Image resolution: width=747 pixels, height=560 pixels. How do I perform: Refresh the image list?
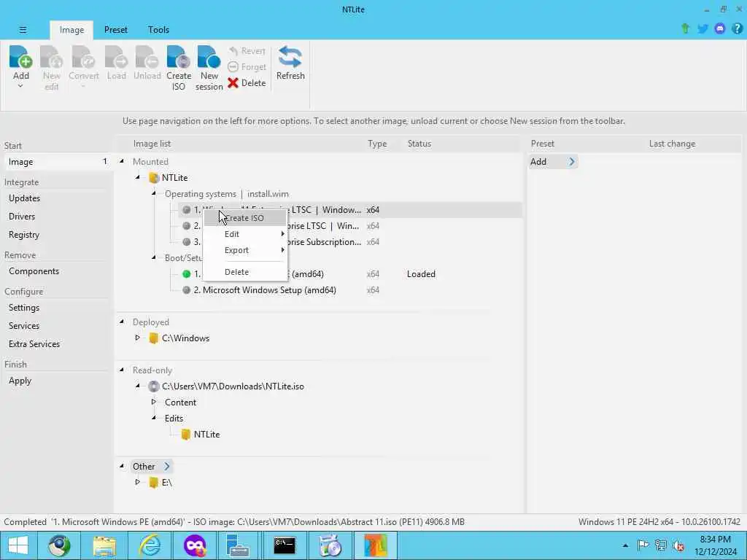(x=290, y=63)
